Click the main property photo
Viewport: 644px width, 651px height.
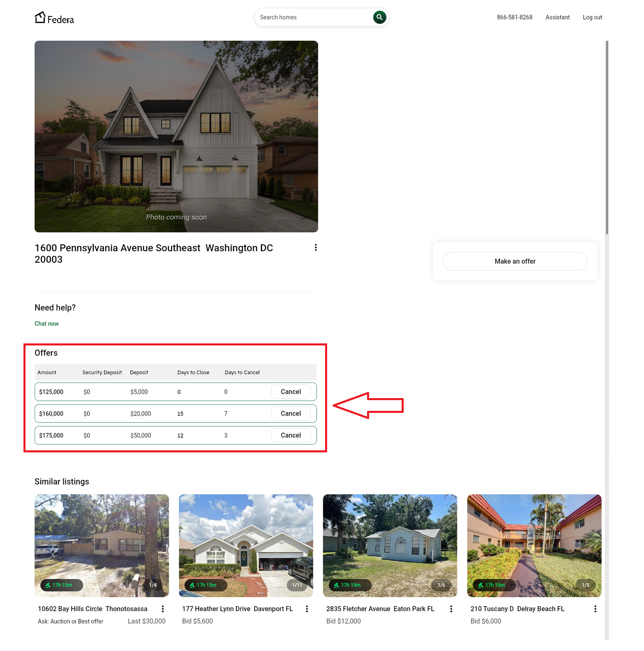click(x=176, y=137)
